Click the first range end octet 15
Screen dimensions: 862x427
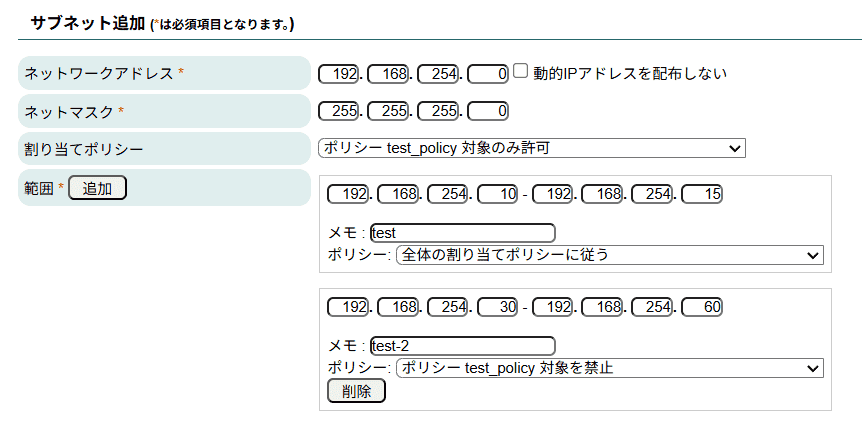pyautogui.click(x=702, y=195)
